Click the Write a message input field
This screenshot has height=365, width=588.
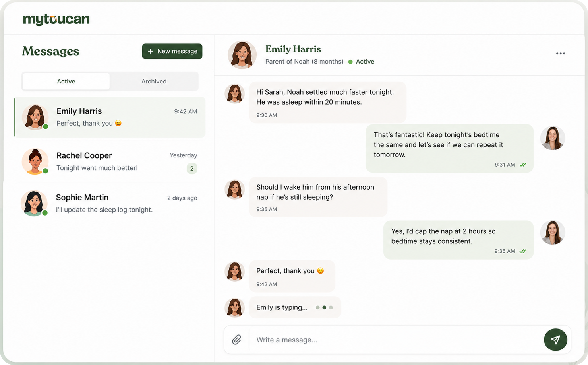point(396,340)
